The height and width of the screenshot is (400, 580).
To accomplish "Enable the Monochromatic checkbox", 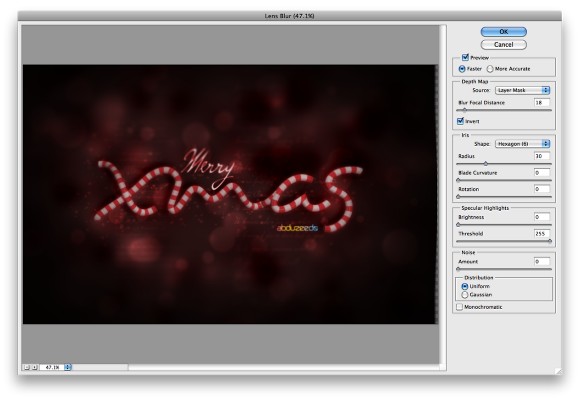I will 459,307.
